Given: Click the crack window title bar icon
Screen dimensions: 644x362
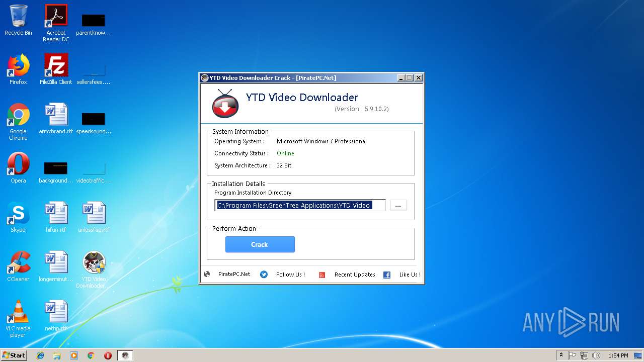Looking at the screenshot, I should click(204, 78).
